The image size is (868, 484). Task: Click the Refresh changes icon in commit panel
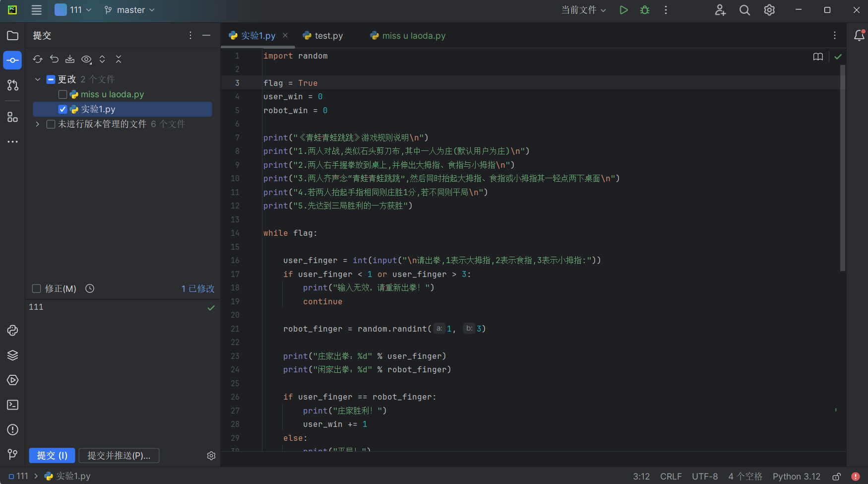[38, 59]
